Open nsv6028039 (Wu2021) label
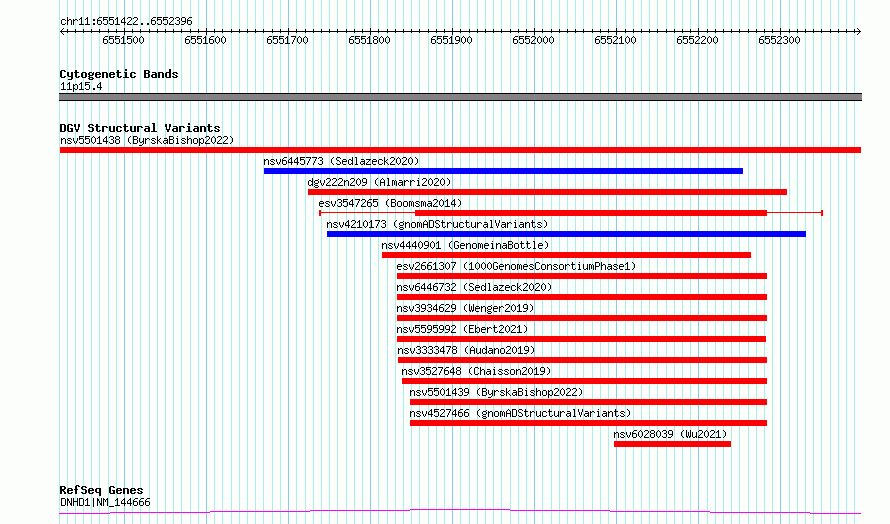This screenshot has height=524, width=890. (x=670, y=434)
